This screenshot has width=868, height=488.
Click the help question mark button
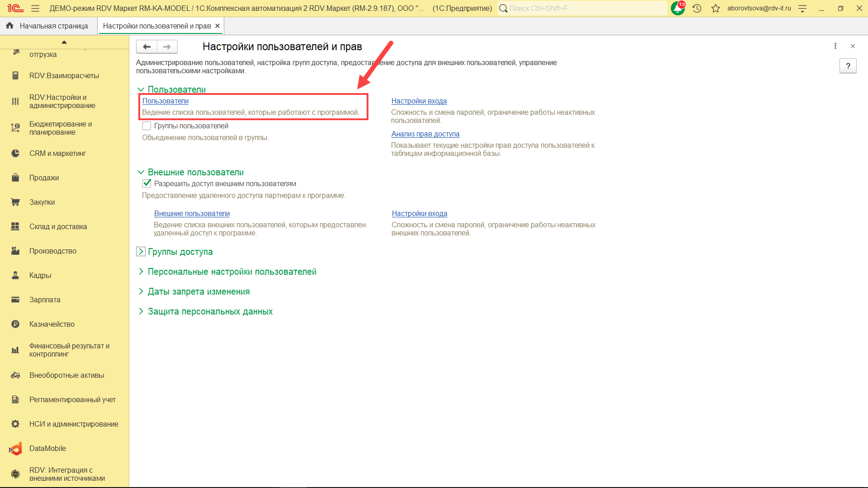pos(848,66)
